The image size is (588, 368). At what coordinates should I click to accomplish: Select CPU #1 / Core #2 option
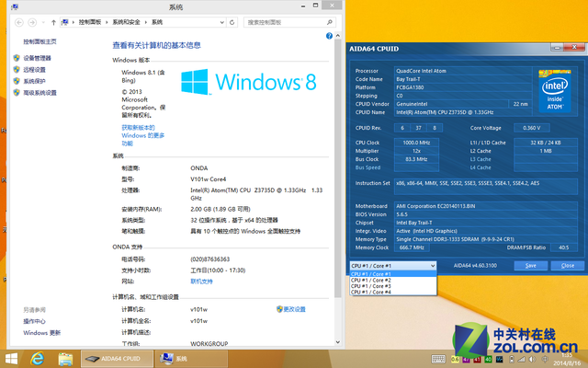[x=393, y=280]
